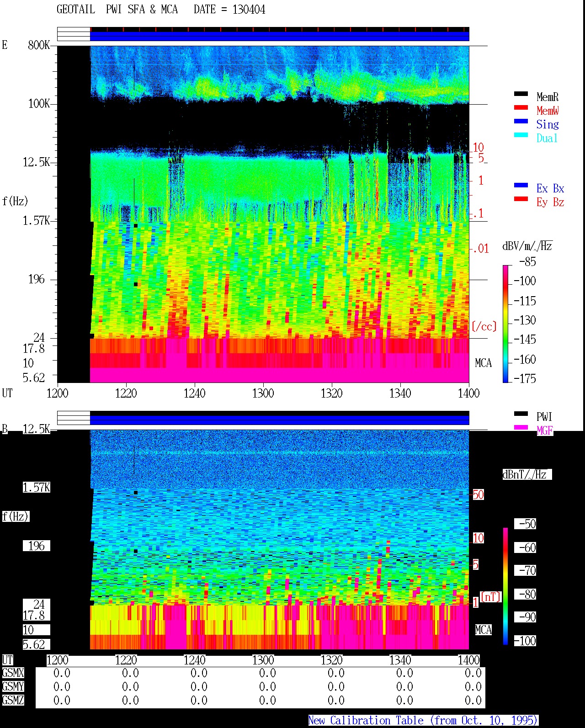Click the blue Ex Bx legend swatch
This screenshot has height=728, width=585.
pos(521,186)
